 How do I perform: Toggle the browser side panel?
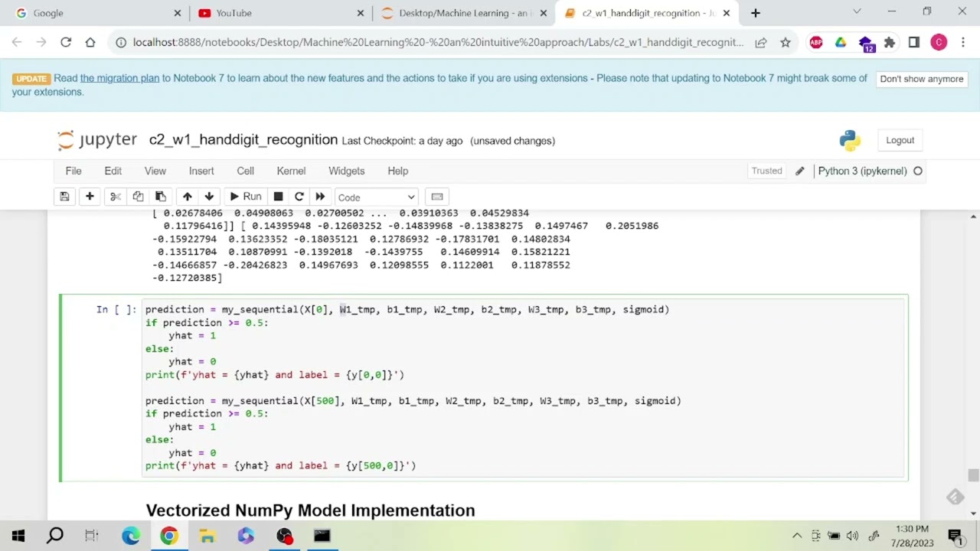tap(914, 43)
